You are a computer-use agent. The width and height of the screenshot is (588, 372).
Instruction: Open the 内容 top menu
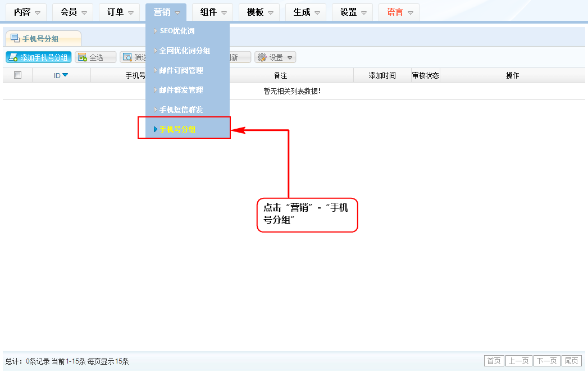click(x=27, y=12)
